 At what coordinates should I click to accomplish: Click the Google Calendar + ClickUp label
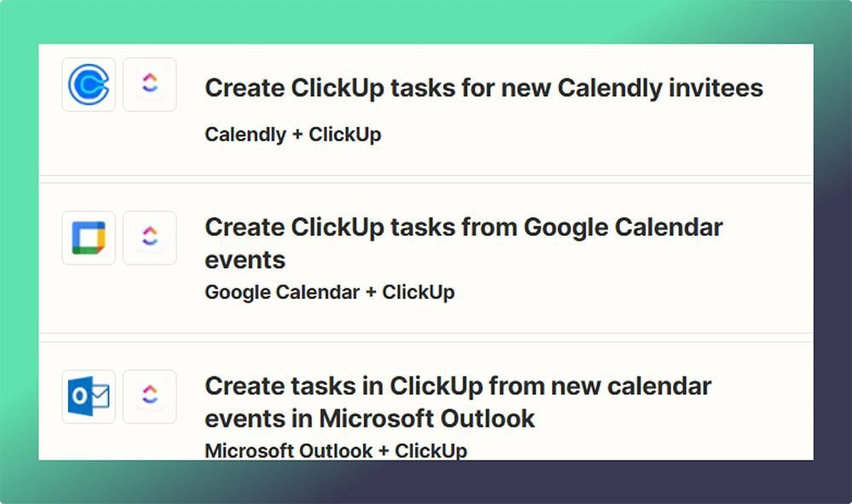point(329,292)
